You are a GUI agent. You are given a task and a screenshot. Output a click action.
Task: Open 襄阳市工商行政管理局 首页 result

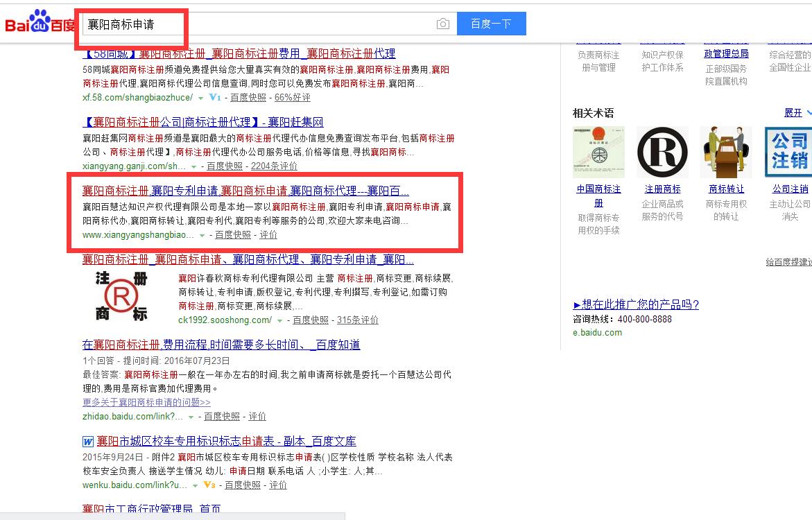point(151,509)
